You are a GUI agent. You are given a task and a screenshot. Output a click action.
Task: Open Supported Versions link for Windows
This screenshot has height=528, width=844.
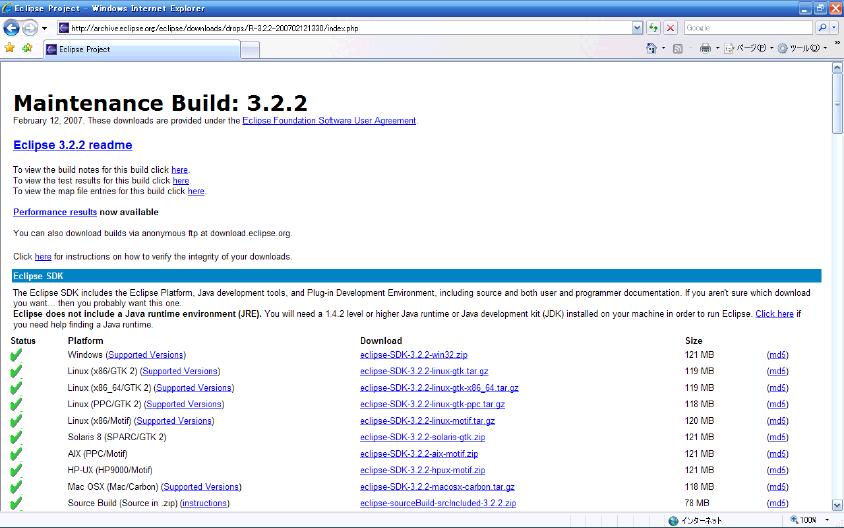(145, 355)
